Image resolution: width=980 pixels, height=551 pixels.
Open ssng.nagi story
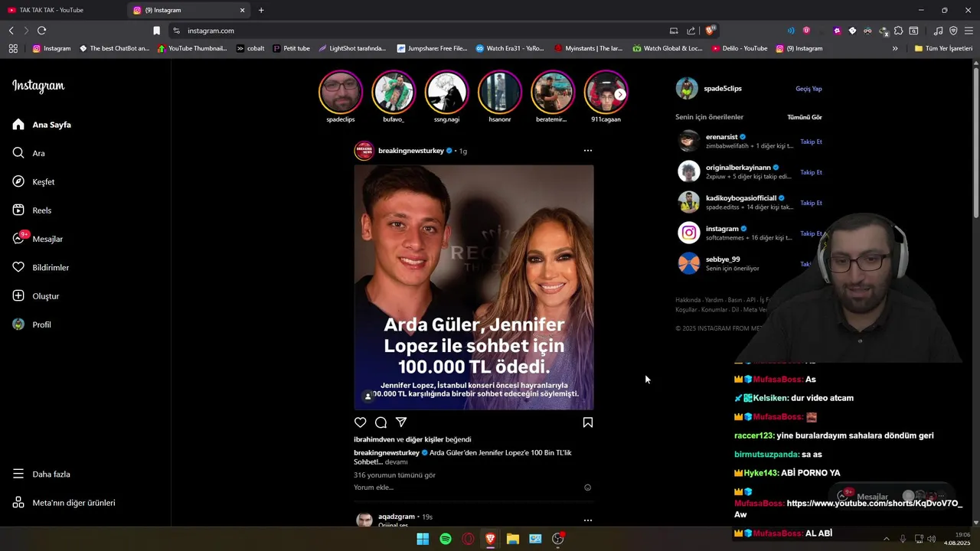[x=446, y=92]
